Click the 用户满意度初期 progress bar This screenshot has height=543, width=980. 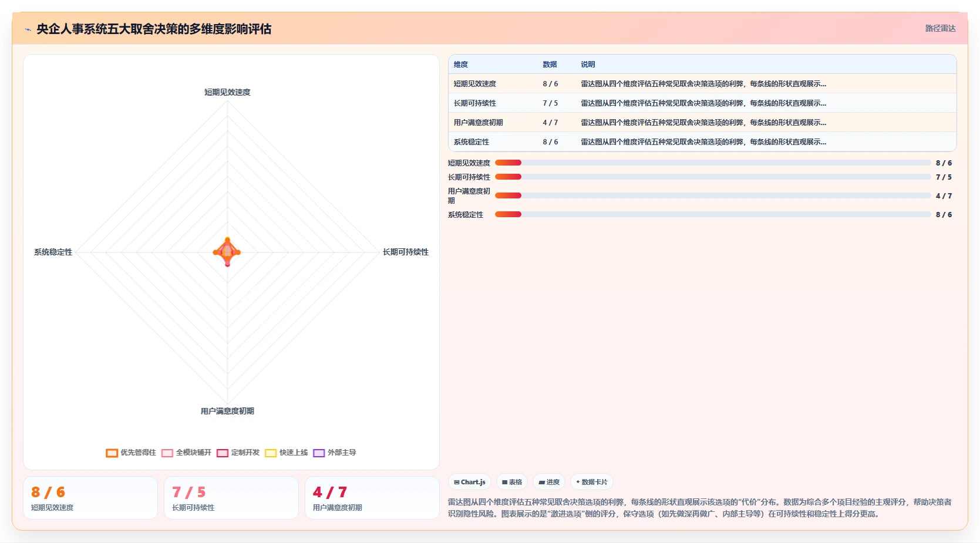713,195
